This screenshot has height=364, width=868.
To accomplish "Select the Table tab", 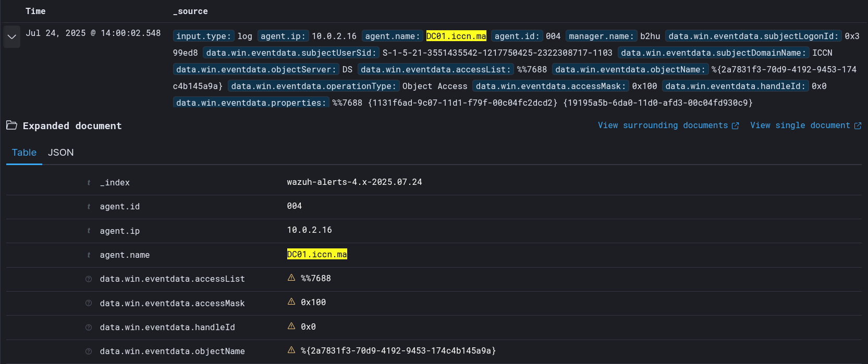I will pos(24,153).
